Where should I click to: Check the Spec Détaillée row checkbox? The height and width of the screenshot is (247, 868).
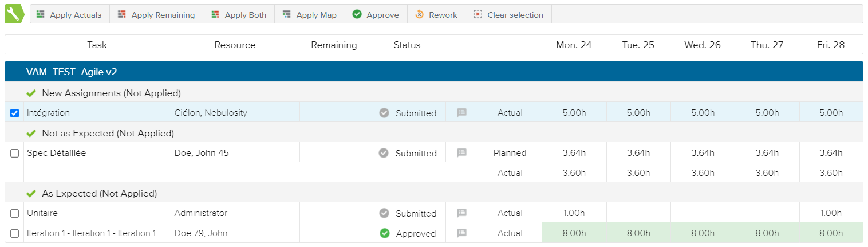click(x=15, y=154)
